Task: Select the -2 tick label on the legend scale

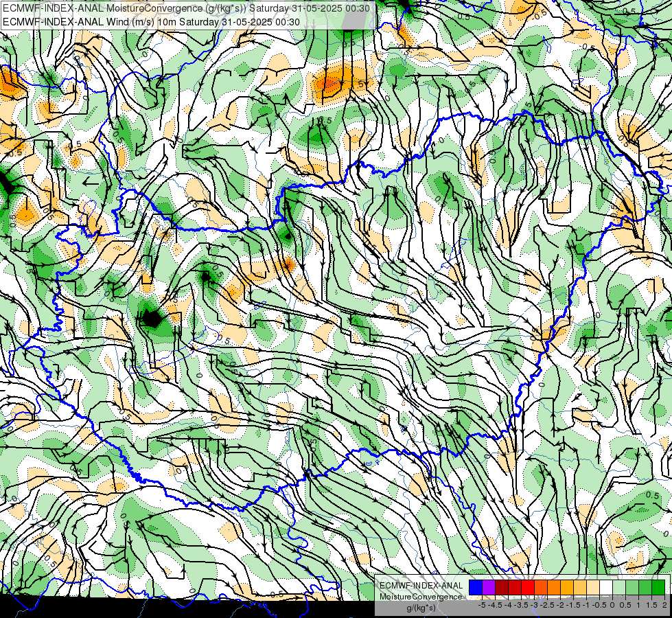Action: coord(560,605)
